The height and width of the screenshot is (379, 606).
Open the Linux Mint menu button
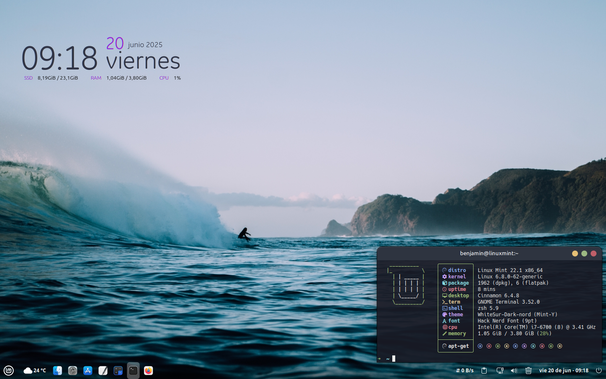pos(9,371)
